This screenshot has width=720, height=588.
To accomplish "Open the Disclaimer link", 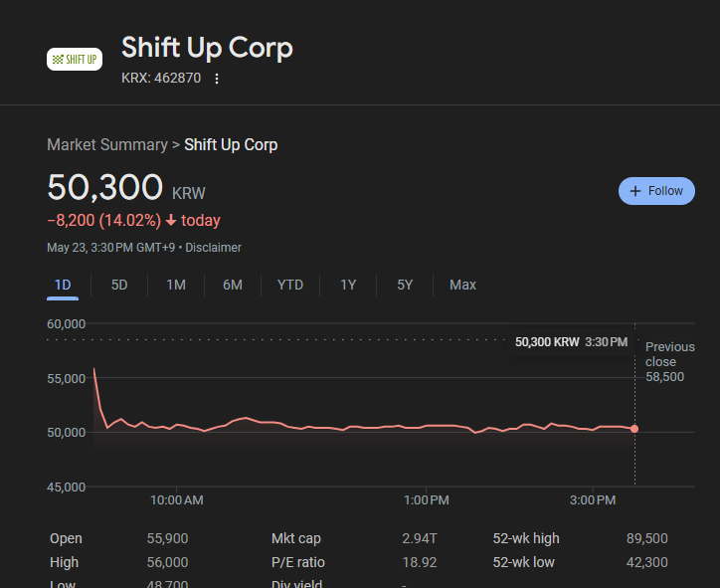I will pos(213,248).
